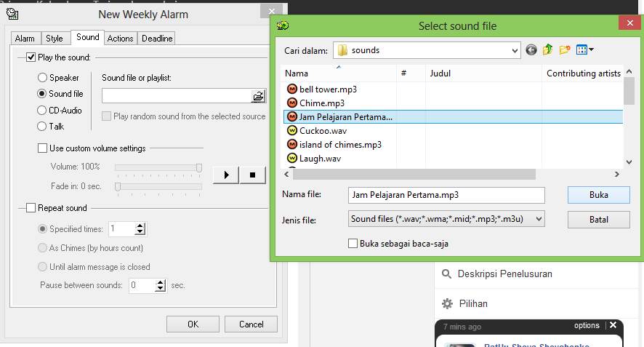Image resolution: width=644 pixels, height=347 pixels.
Task: Click the Fade in slider handle
Action: pos(118,187)
